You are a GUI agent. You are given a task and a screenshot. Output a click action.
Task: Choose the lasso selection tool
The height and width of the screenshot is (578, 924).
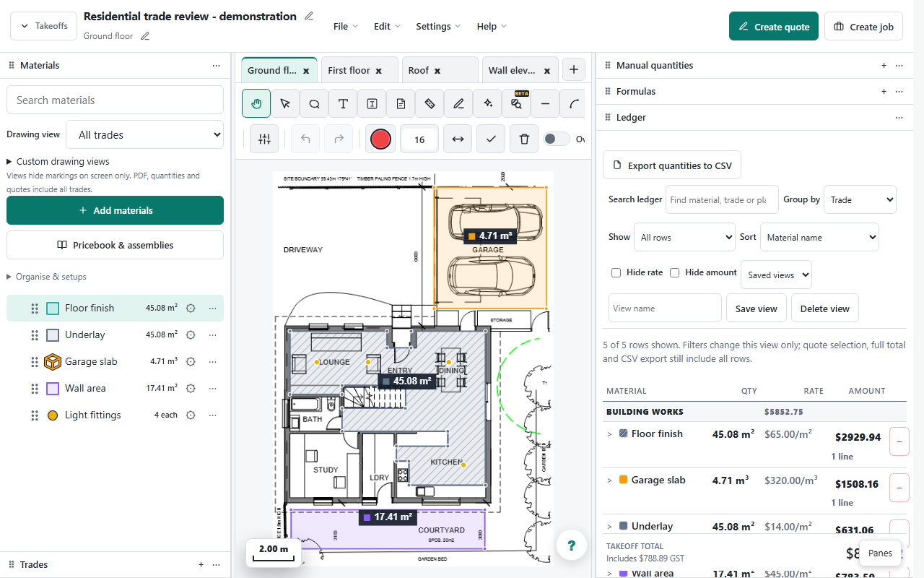(314, 103)
